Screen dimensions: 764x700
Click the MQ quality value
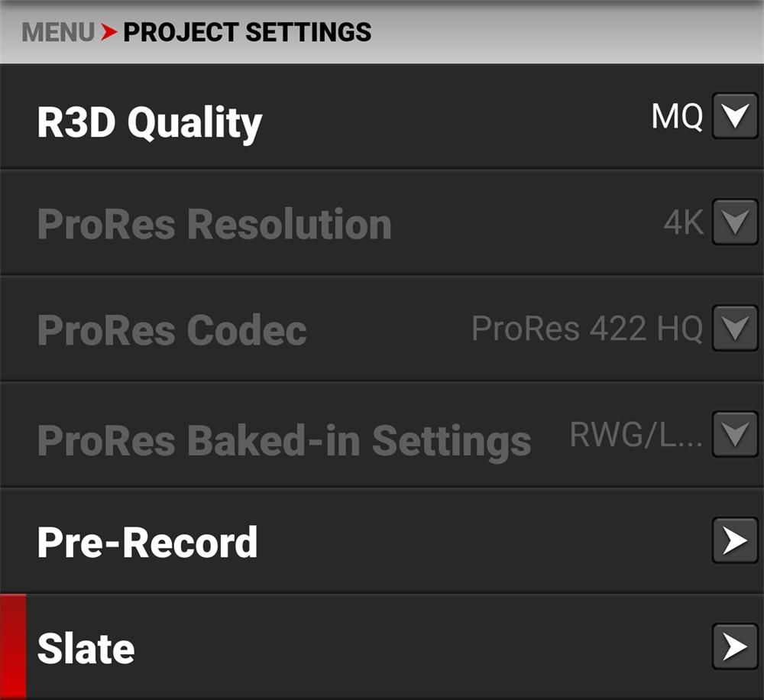coord(676,117)
